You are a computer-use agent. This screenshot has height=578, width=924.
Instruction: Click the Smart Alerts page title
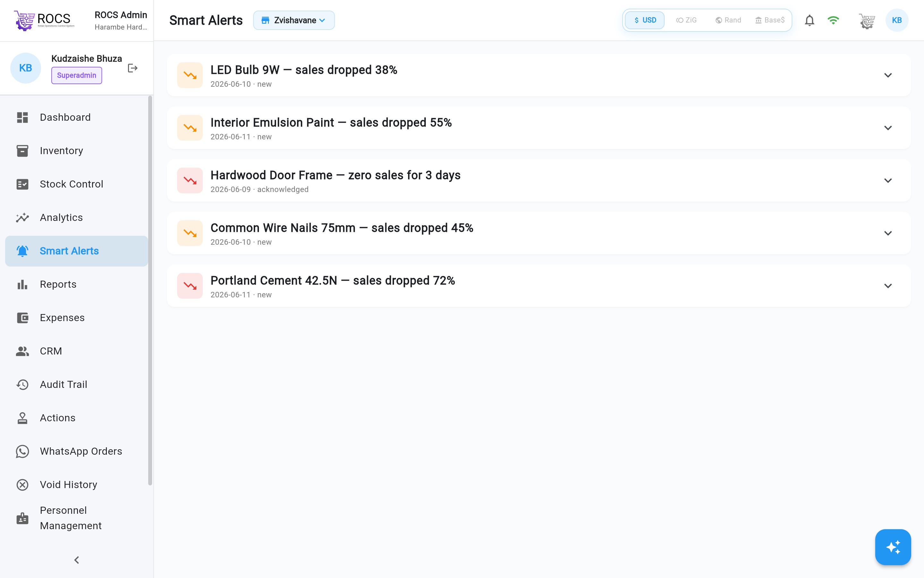pyautogui.click(x=206, y=20)
